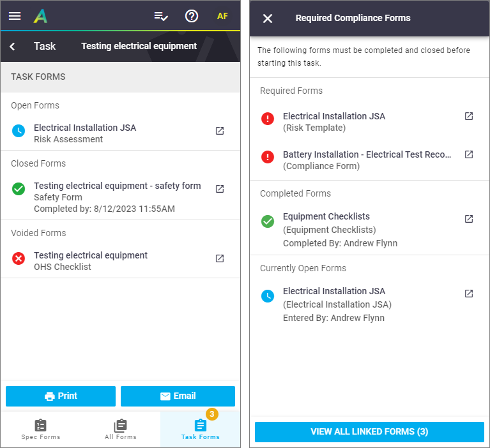View all linked forms (3)

pyautogui.click(x=369, y=432)
